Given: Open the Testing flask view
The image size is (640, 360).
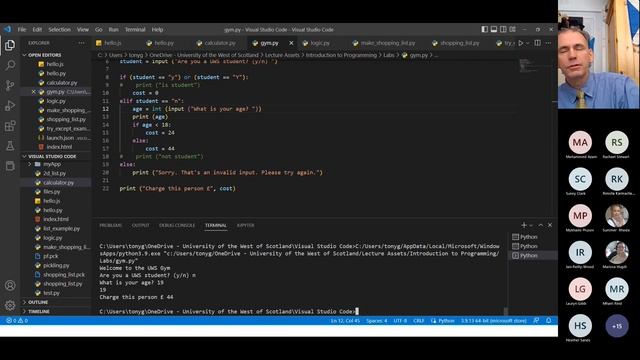Looking at the screenshot, I should coord(10,146).
